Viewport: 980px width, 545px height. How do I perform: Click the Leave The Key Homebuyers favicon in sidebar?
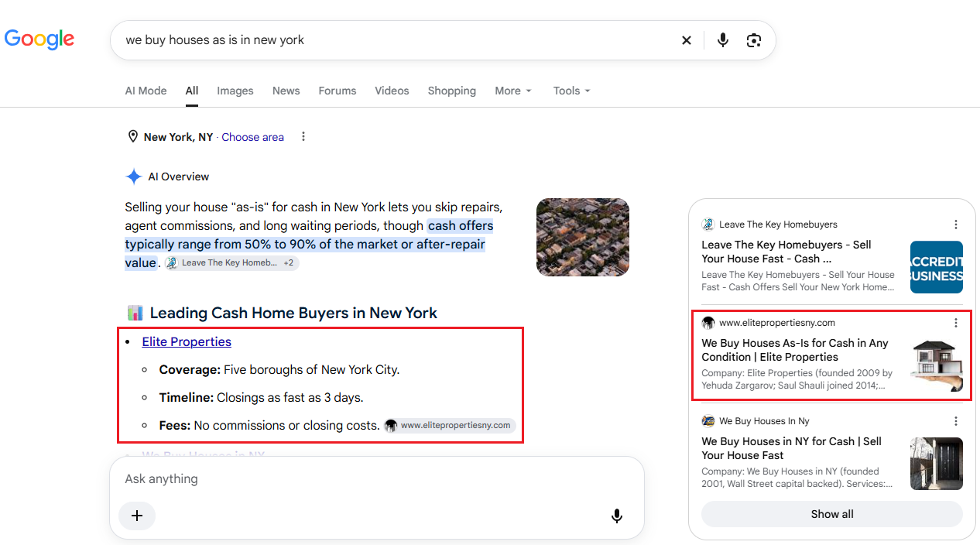click(x=708, y=225)
